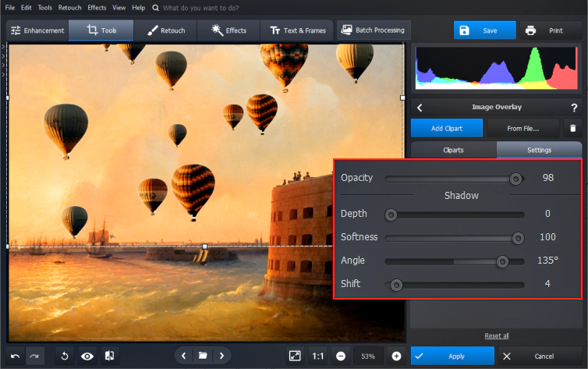Go back using the Image Overlay arrow
Viewport: 588px width, 369px height.
(x=420, y=108)
